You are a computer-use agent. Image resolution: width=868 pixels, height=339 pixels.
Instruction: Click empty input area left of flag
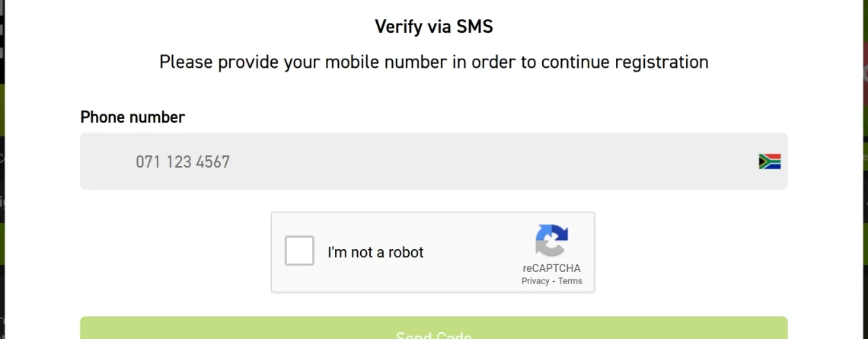[493, 162]
